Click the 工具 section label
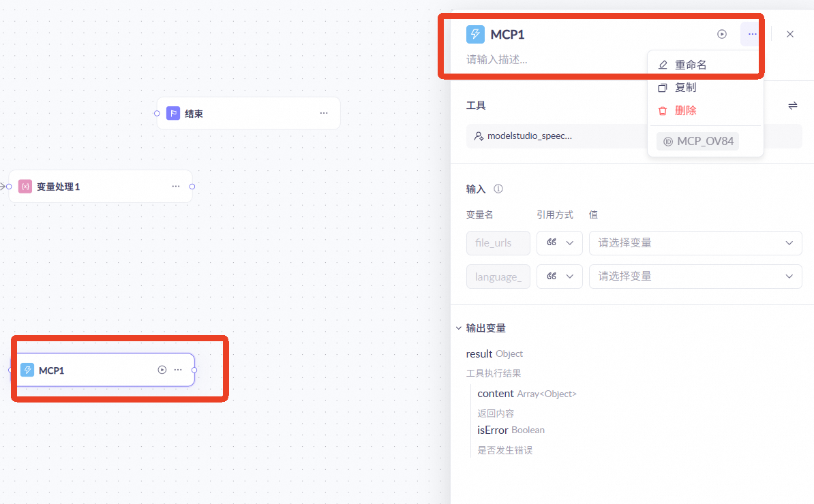 pos(476,106)
